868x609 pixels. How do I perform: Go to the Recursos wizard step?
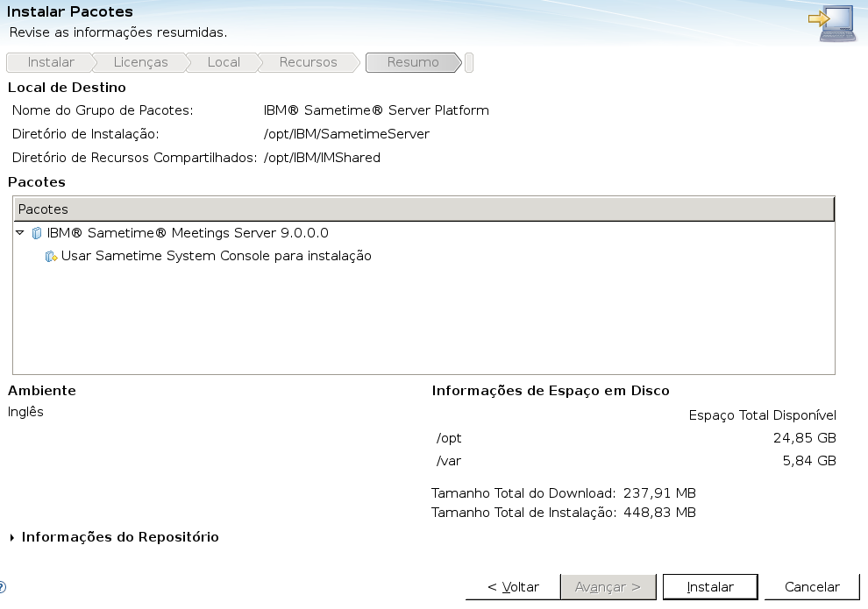point(308,62)
